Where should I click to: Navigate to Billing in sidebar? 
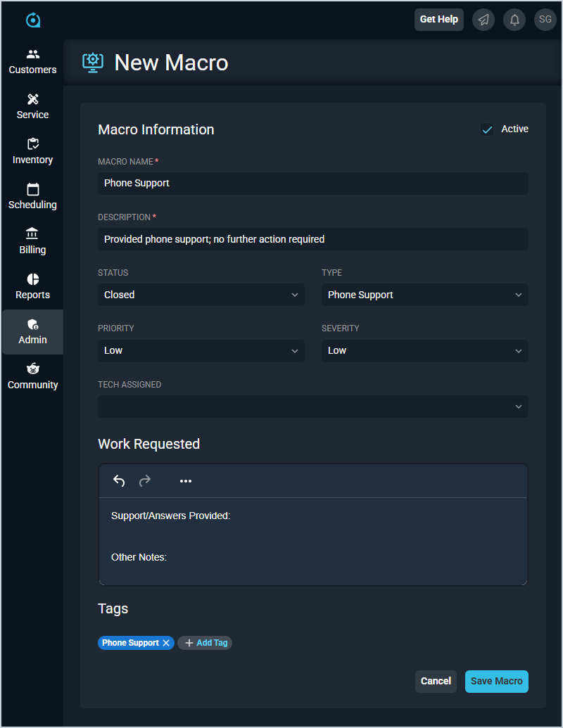pos(32,242)
